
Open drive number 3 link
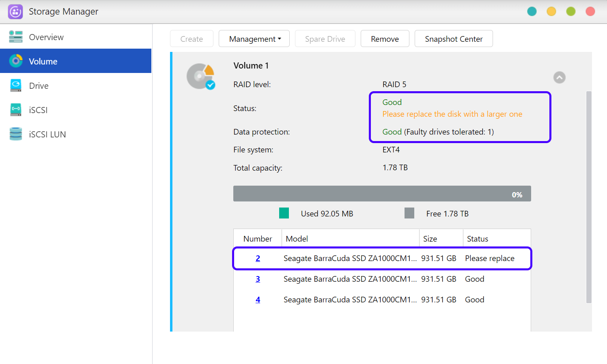(x=258, y=279)
